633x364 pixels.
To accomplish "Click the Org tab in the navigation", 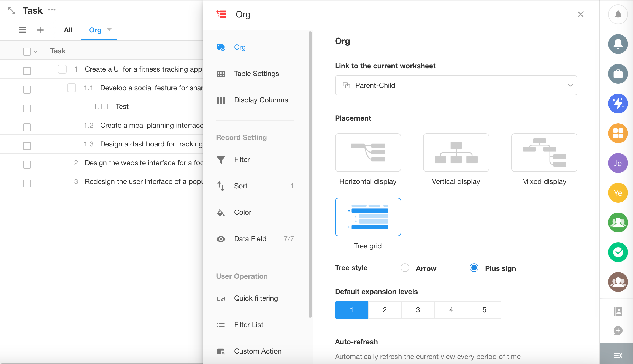I will [95, 30].
